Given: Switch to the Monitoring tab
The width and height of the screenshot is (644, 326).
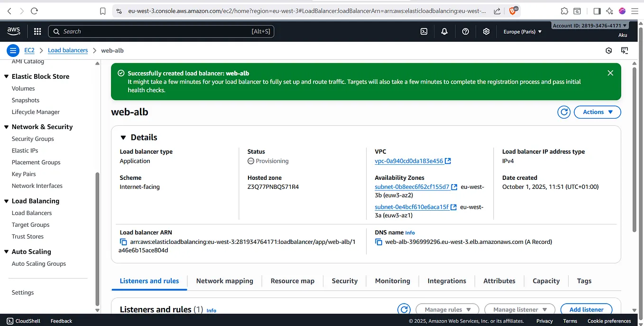Looking at the screenshot, I should [x=392, y=281].
